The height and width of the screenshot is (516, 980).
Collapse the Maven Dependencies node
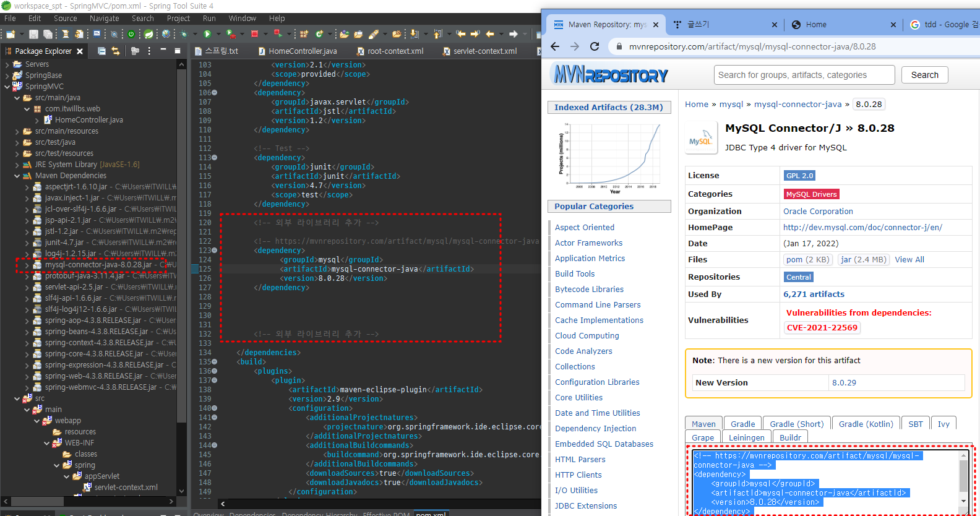17,176
